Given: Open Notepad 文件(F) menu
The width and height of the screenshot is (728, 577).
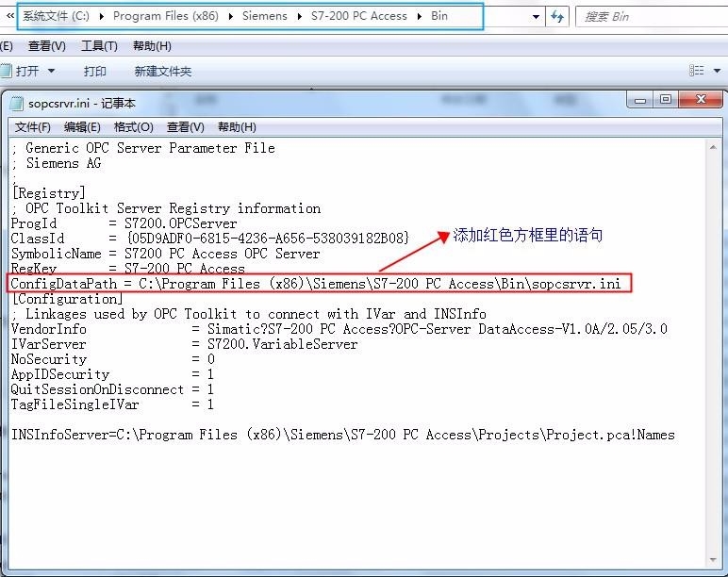Looking at the screenshot, I should click(x=32, y=126).
